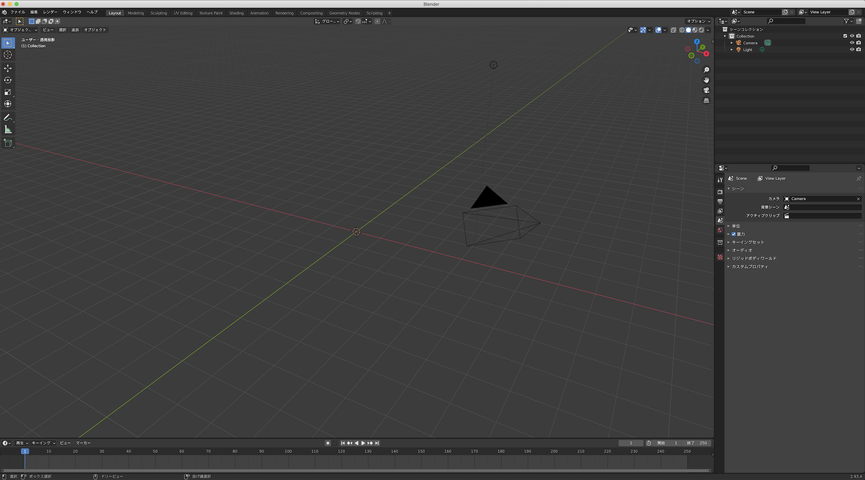Select the Cursor tool

[x=8, y=55]
